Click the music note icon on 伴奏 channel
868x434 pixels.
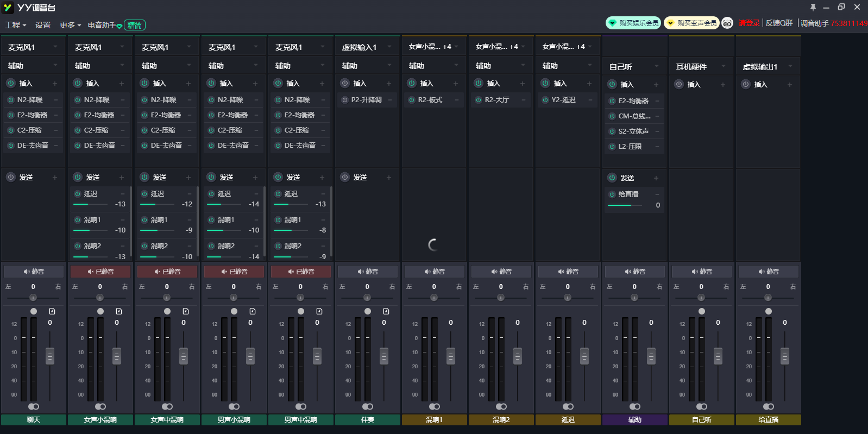point(386,311)
